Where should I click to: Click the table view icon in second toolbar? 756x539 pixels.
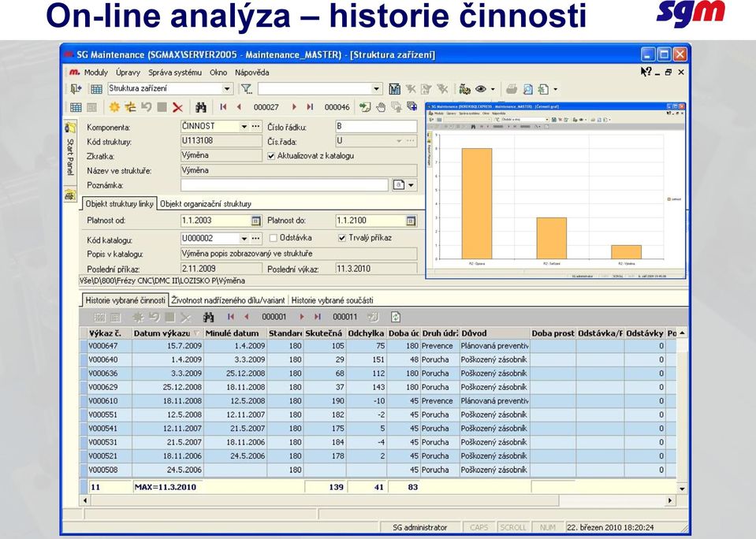tap(76, 107)
